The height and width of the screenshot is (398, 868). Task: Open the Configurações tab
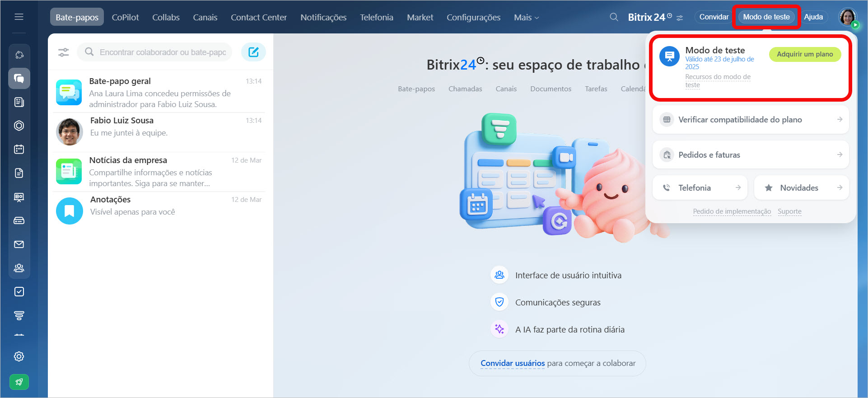(x=473, y=17)
